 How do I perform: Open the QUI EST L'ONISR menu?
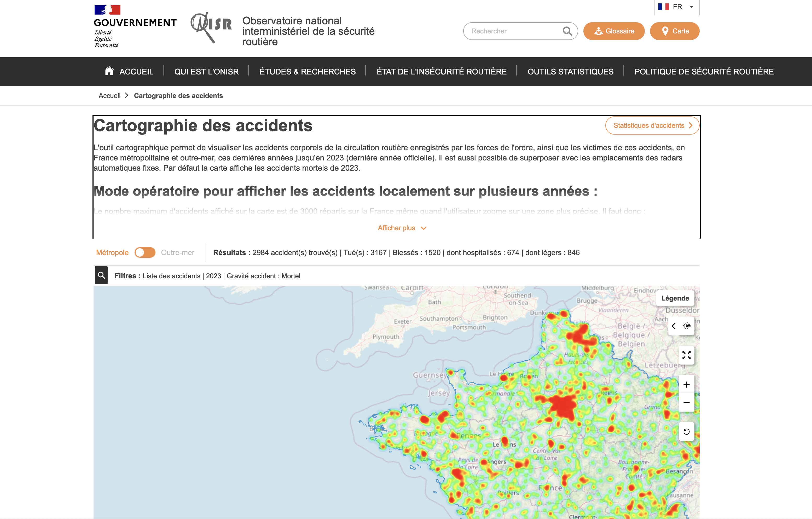tap(206, 72)
